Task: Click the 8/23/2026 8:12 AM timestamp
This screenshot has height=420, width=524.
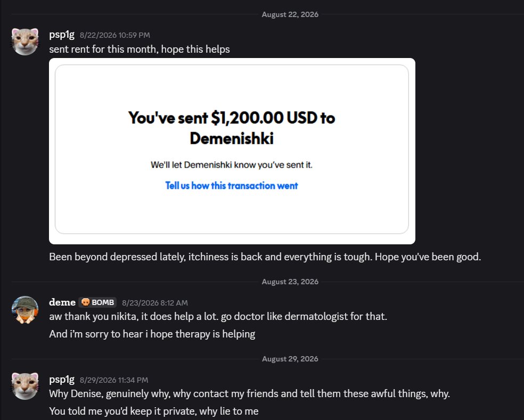Action: 155,303
